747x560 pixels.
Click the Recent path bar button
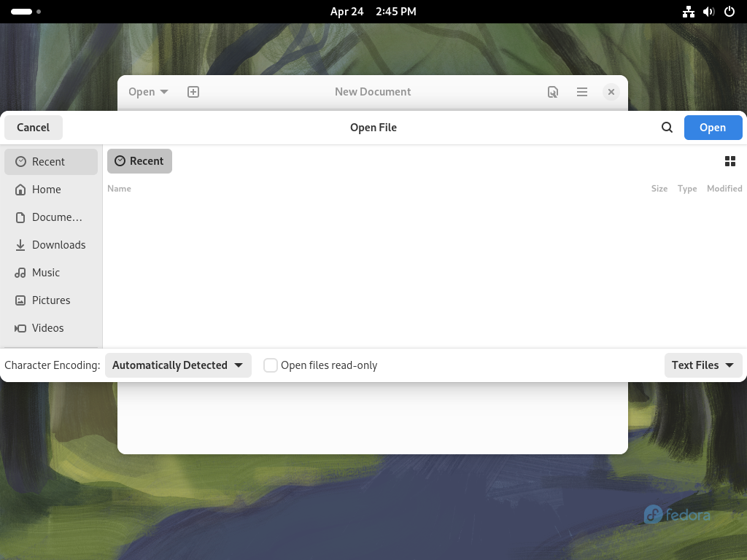click(x=139, y=161)
